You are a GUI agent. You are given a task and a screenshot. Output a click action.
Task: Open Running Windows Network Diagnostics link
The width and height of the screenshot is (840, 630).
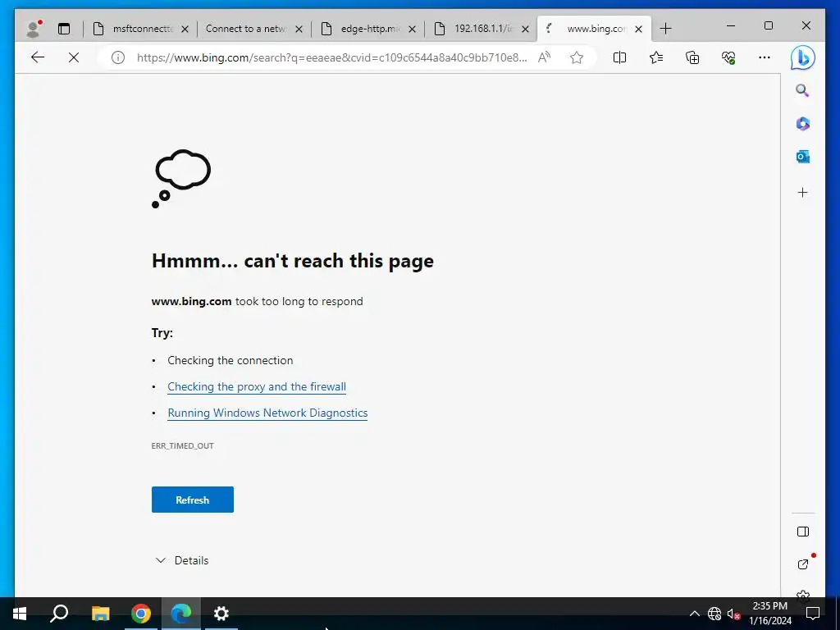pyautogui.click(x=267, y=413)
